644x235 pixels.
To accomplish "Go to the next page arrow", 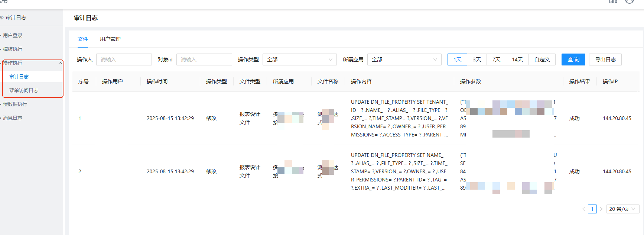I will [x=601, y=209].
